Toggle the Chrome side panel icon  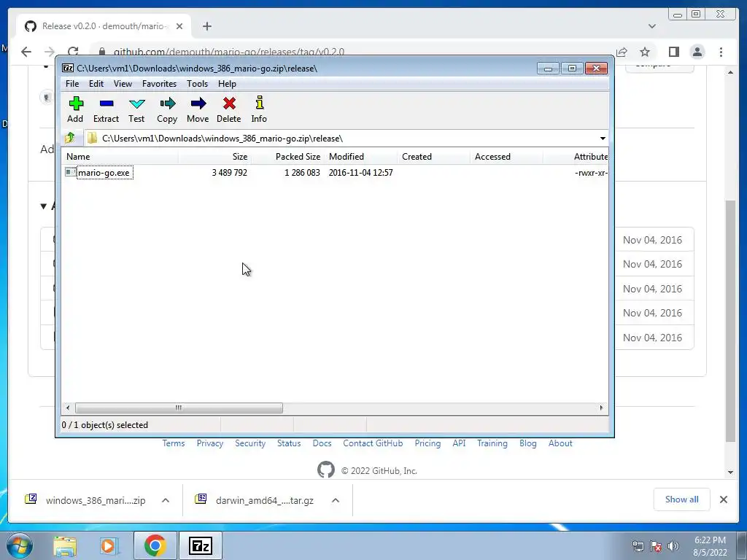673,52
